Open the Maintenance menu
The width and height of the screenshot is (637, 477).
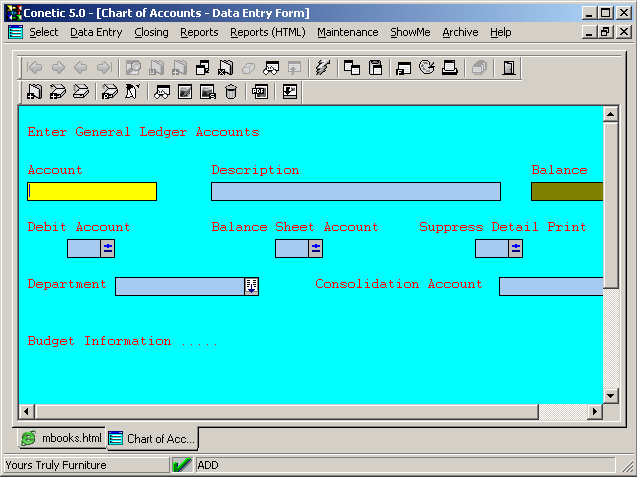point(347,32)
